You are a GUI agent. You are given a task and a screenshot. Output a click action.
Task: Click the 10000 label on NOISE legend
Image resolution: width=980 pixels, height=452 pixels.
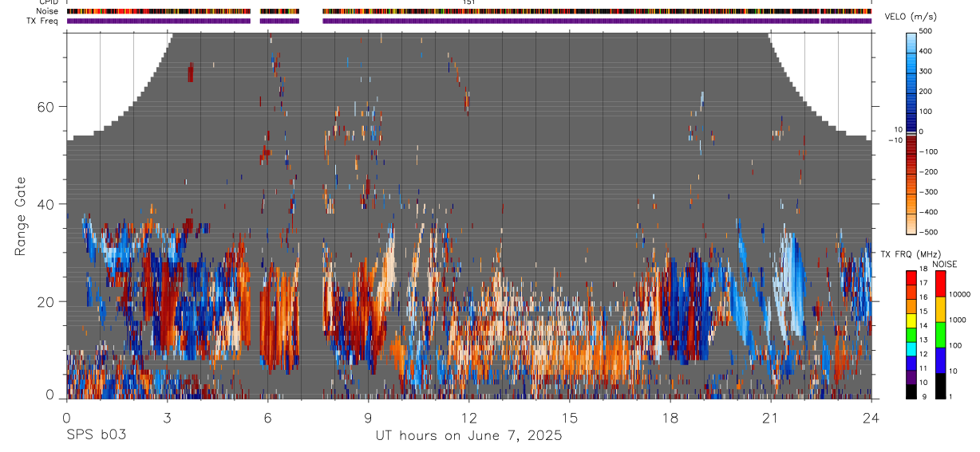click(959, 294)
